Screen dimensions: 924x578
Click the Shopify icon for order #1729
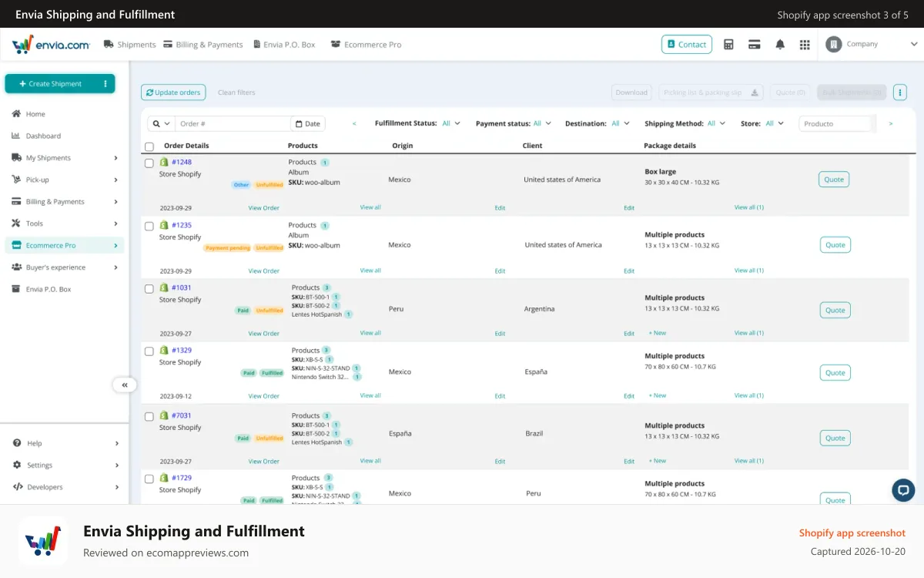164,478
